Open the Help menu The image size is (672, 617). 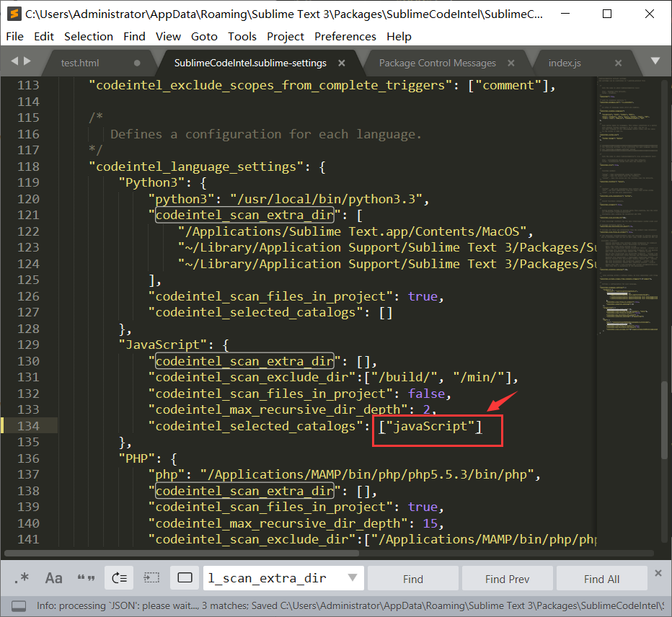pyautogui.click(x=399, y=37)
